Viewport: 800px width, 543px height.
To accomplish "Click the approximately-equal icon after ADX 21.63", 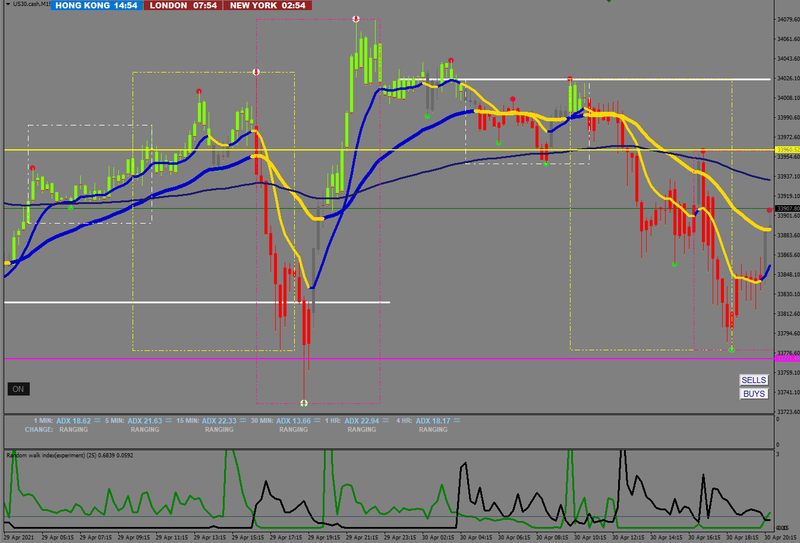I will pos(168,421).
